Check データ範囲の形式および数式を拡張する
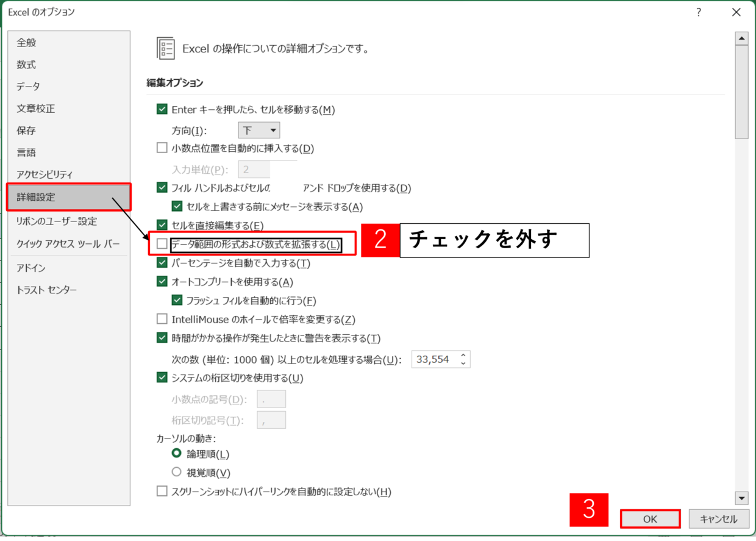756x541 pixels. click(x=162, y=245)
